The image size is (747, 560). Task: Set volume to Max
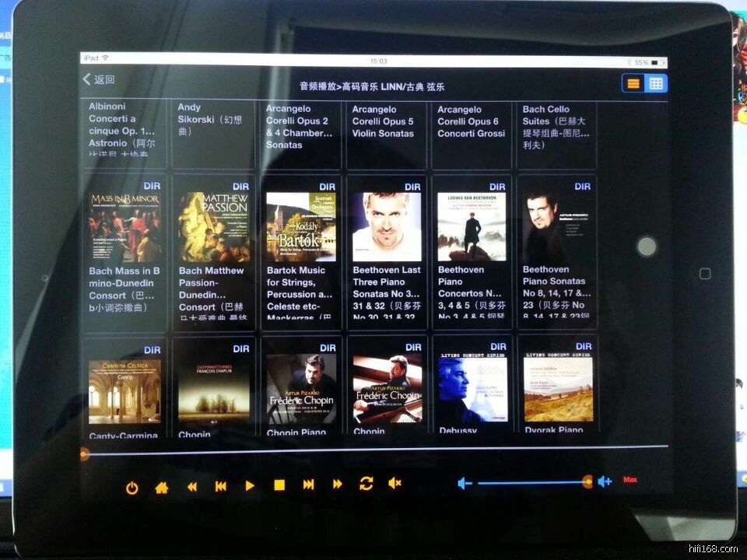[x=630, y=480]
